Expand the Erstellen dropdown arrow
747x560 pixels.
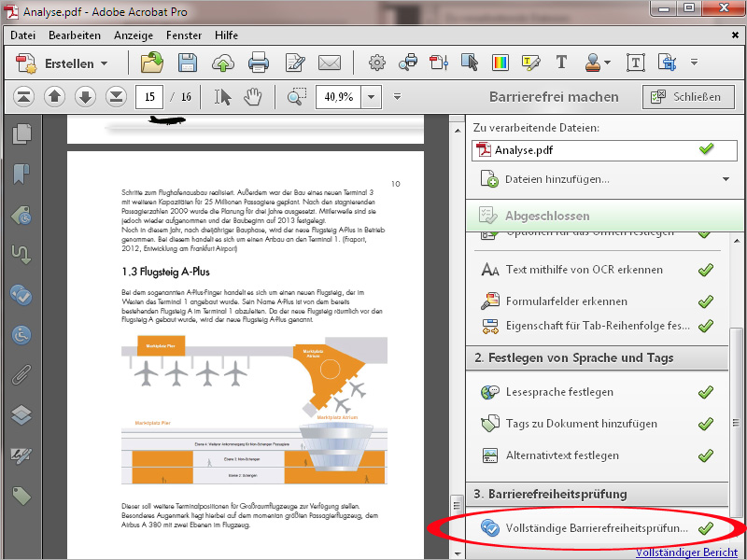tap(104, 63)
